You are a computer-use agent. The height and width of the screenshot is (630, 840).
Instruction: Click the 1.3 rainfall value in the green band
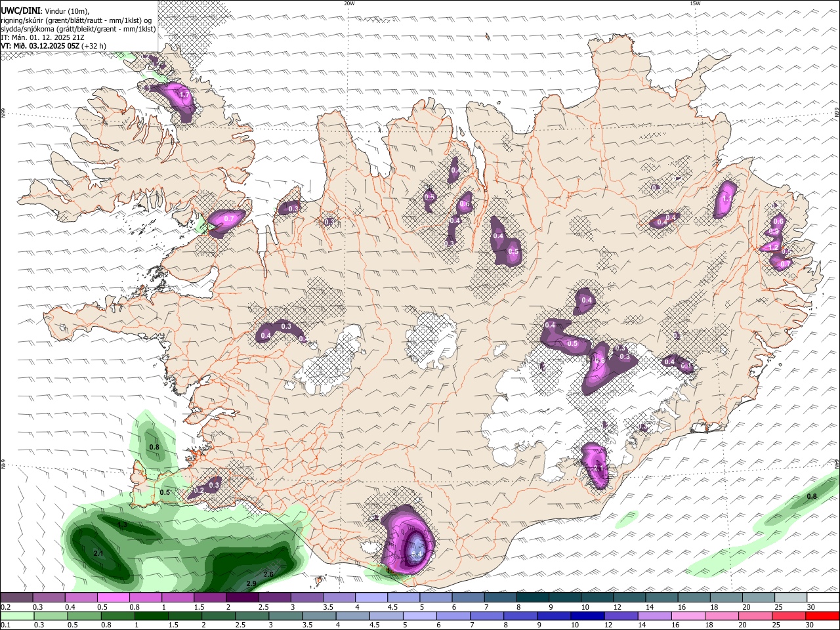click(122, 525)
